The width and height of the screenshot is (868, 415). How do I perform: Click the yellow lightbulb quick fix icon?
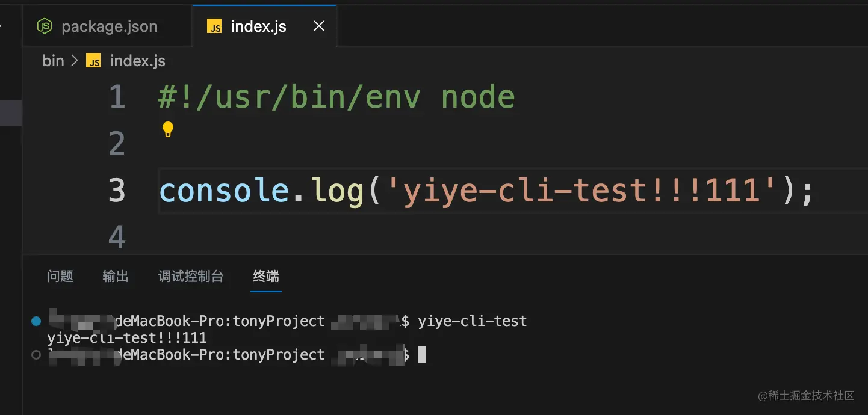pyautogui.click(x=168, y=129)
